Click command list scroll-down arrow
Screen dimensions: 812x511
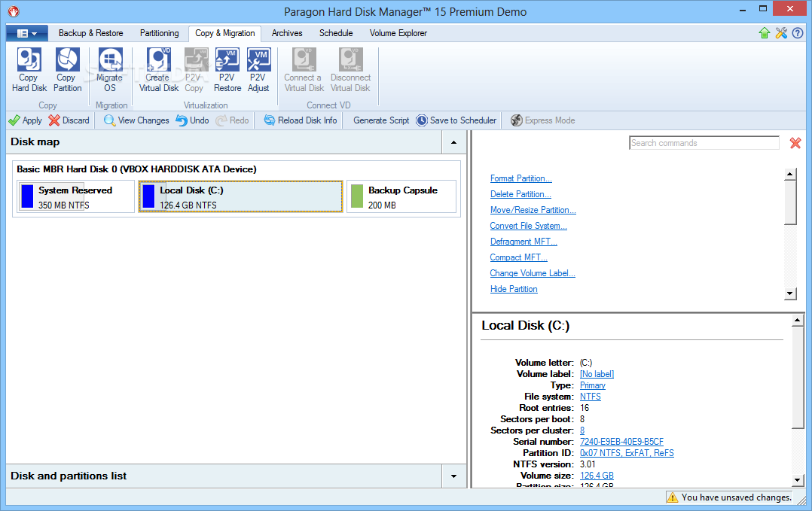tap(789, 294)
